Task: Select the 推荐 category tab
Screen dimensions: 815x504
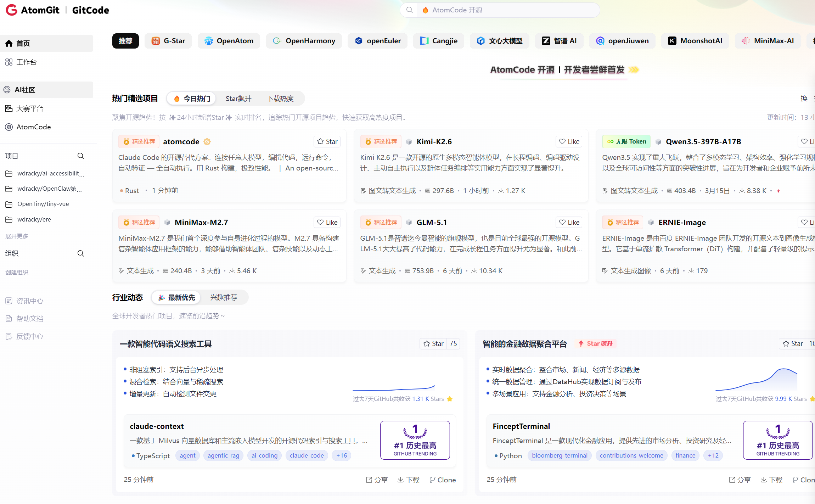Action: 125,41
